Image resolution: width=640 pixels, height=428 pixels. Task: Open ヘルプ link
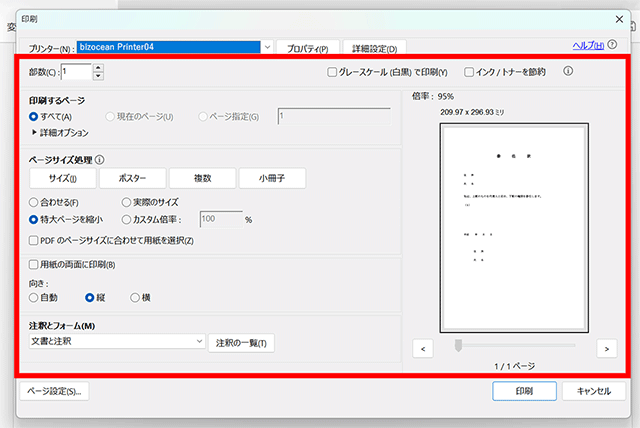(588, 45)
